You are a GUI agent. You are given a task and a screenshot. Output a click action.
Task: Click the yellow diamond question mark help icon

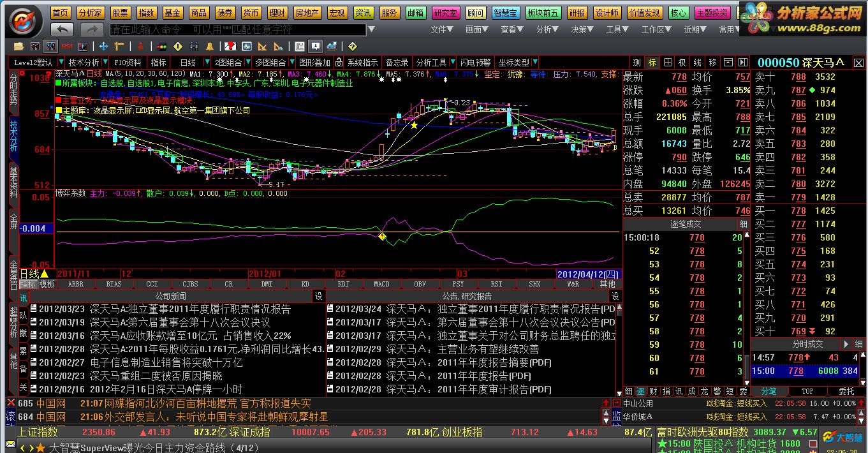(353, 47)
